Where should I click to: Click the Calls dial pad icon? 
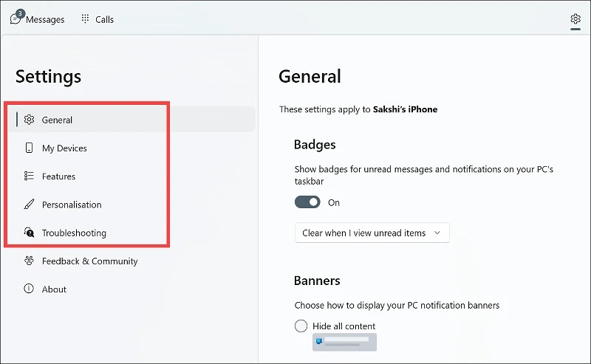coord(85,19)
